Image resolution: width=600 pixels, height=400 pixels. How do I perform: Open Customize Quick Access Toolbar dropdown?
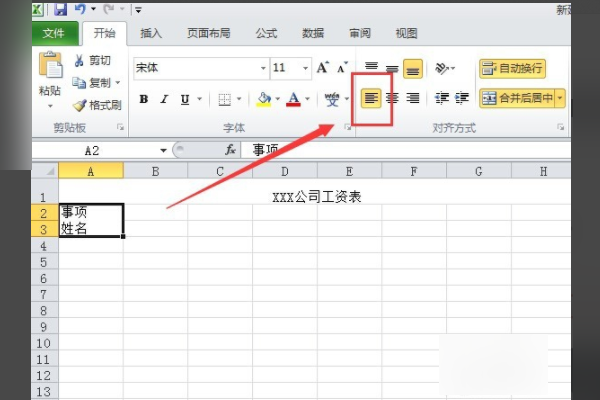pos(139,10)
